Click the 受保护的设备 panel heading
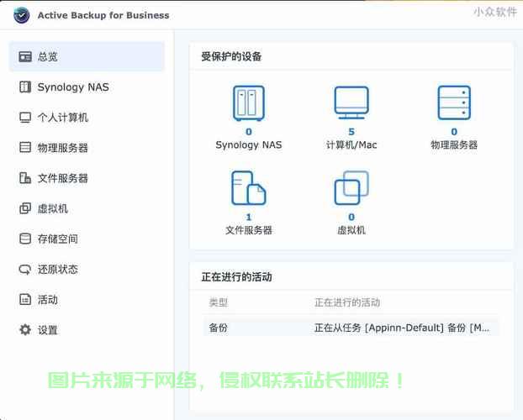This screenshot has width=523, height=420. (x=231, y=56)
